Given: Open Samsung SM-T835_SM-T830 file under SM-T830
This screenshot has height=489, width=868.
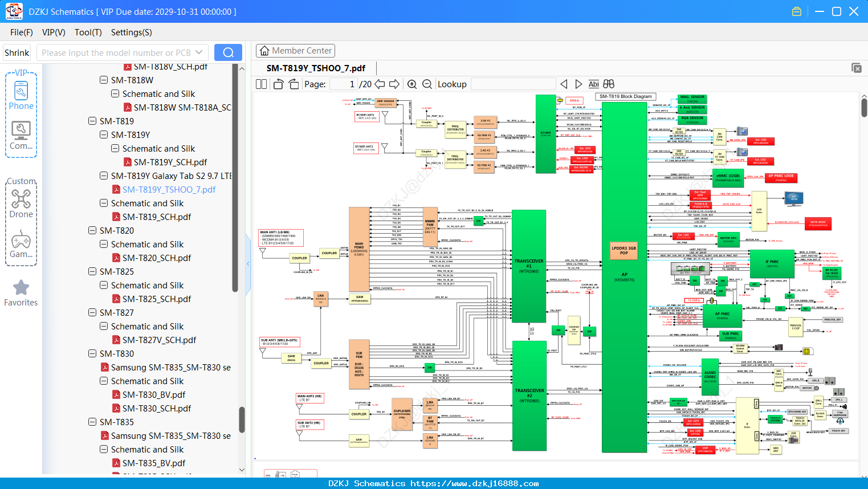Looking at the screenshot, I should [x=171, y=368].
